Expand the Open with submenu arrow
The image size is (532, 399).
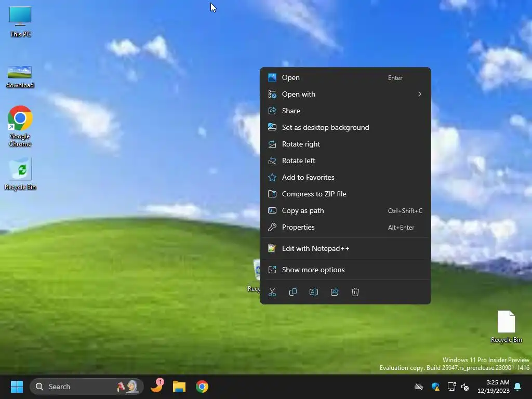(420, 94)
